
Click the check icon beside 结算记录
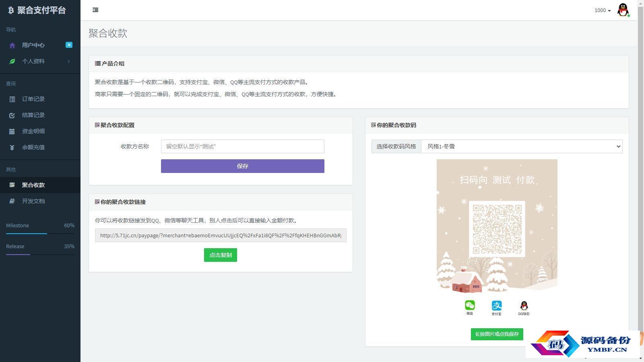tap(12, 115)
